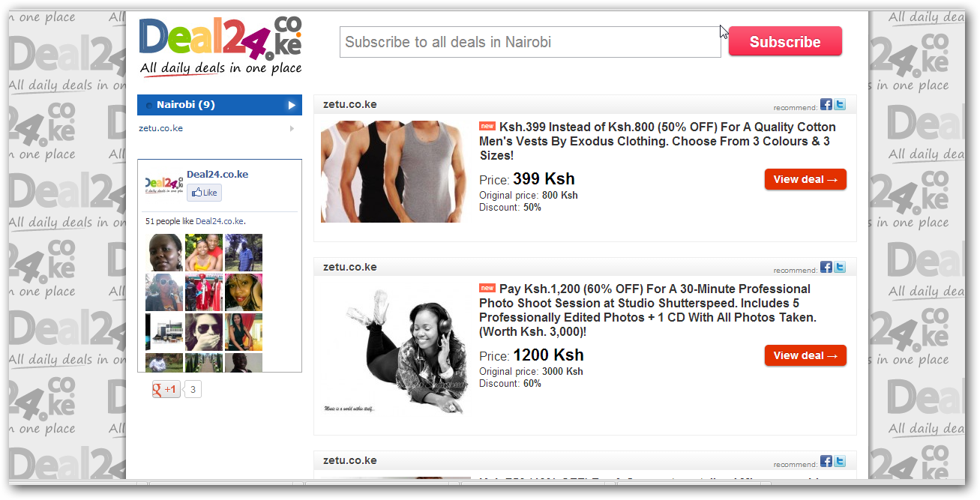The image size is (980, 500).
Task: Open Deal24.co.ke Facebook page title link
Action: tap(217, 174)
